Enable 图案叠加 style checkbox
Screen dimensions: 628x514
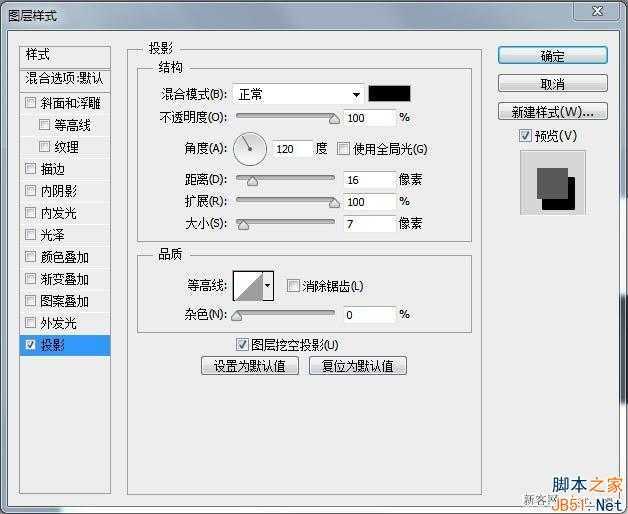31,300
